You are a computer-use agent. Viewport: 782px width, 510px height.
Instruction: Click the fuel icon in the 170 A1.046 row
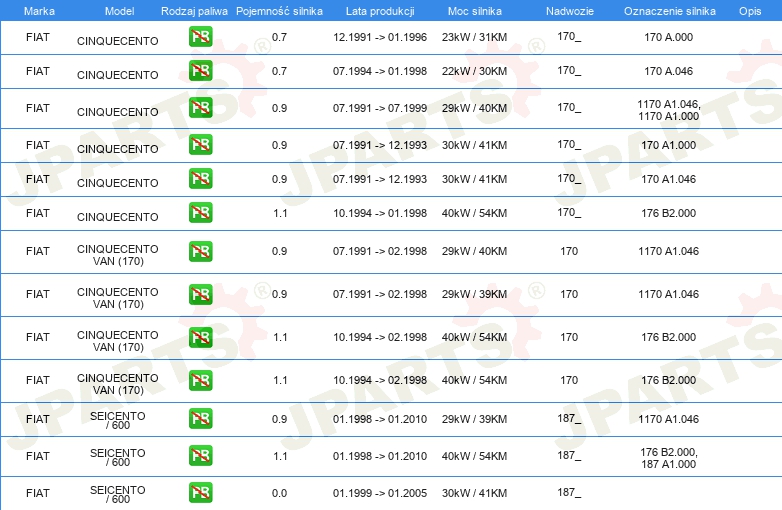(200, 178)
